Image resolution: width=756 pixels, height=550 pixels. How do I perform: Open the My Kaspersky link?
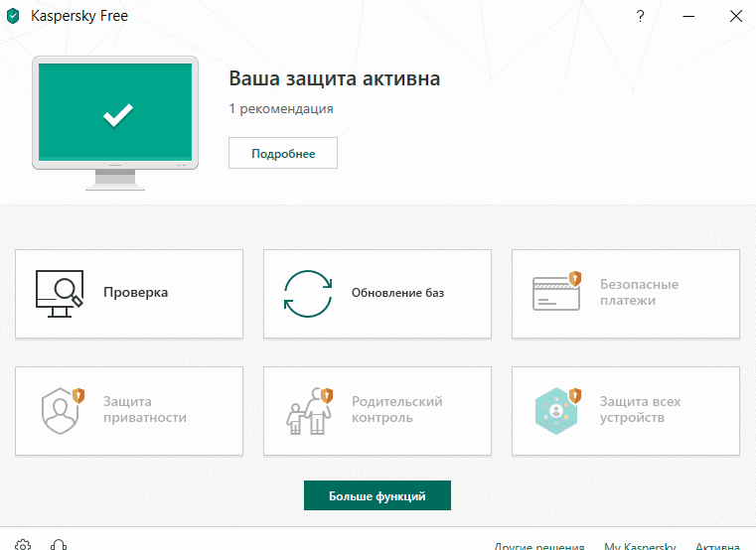(x=640, y=546)
